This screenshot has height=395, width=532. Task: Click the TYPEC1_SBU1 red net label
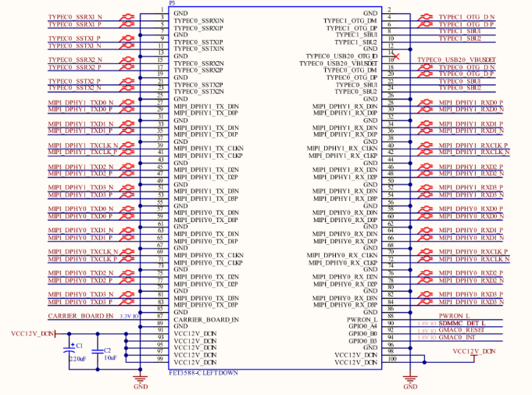[459, 31]
